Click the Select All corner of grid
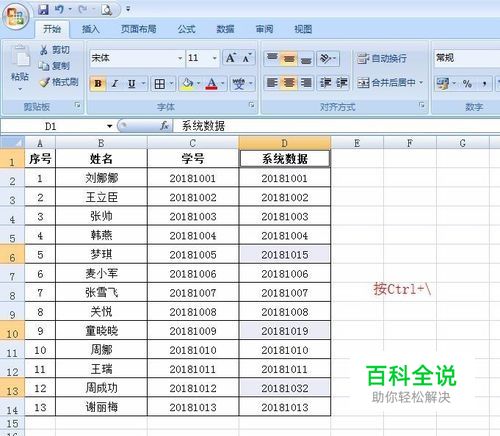This screenshot has width=500, height=436. coord(12,142)
